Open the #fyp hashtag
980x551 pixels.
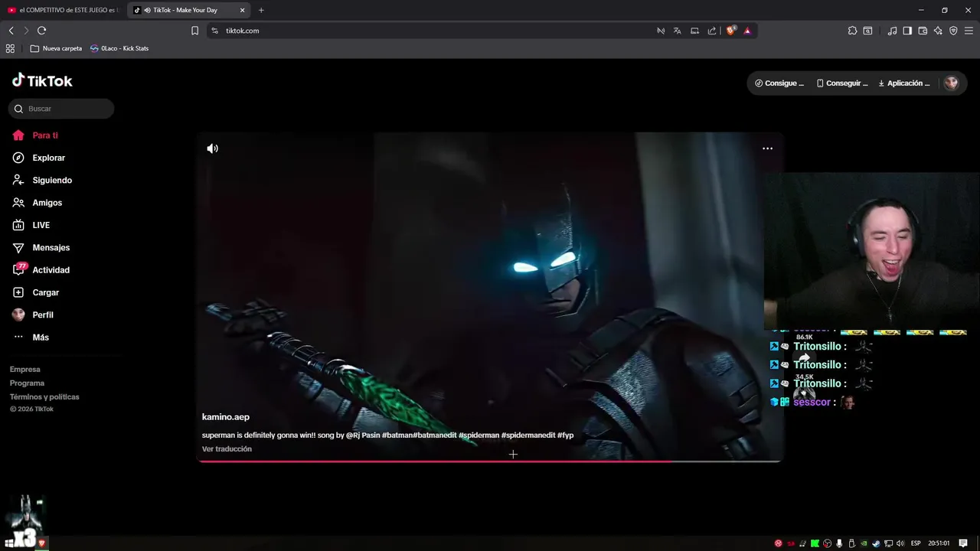[x=565, y=435]
